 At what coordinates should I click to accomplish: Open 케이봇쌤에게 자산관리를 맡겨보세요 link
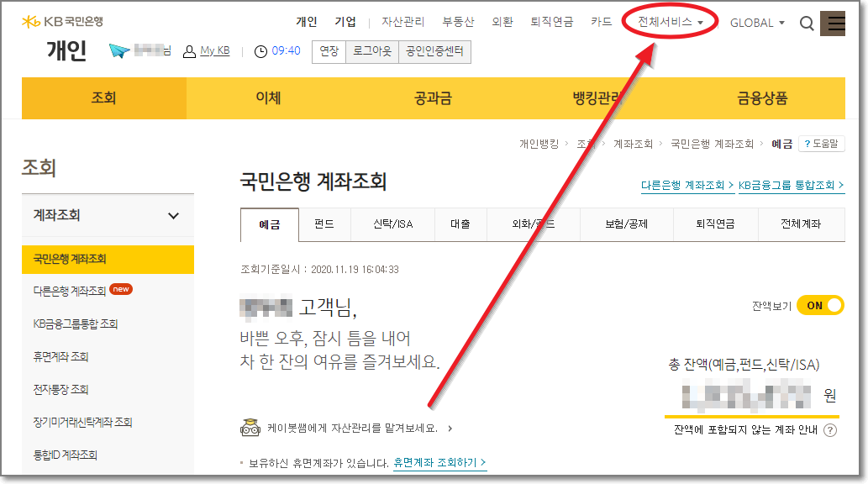[x=360, y=428]
